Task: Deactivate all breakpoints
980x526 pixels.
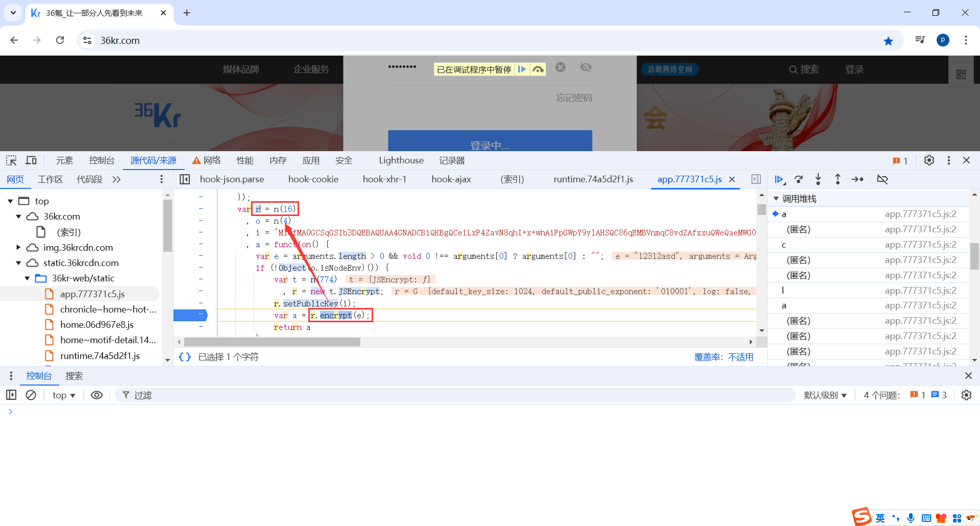Action: [883, 179]
